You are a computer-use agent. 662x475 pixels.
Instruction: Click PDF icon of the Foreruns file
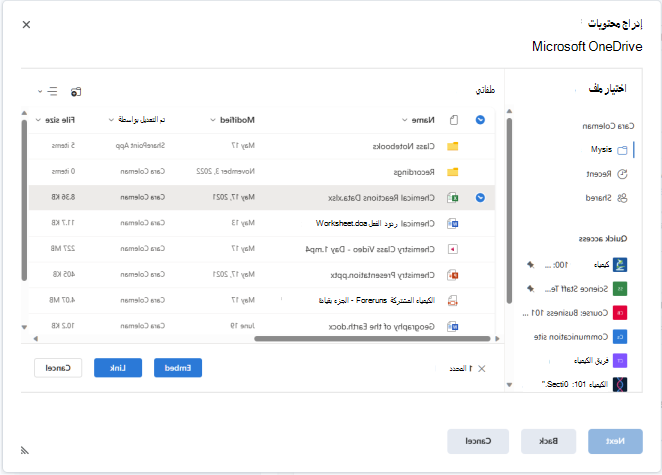click(453, 301)
